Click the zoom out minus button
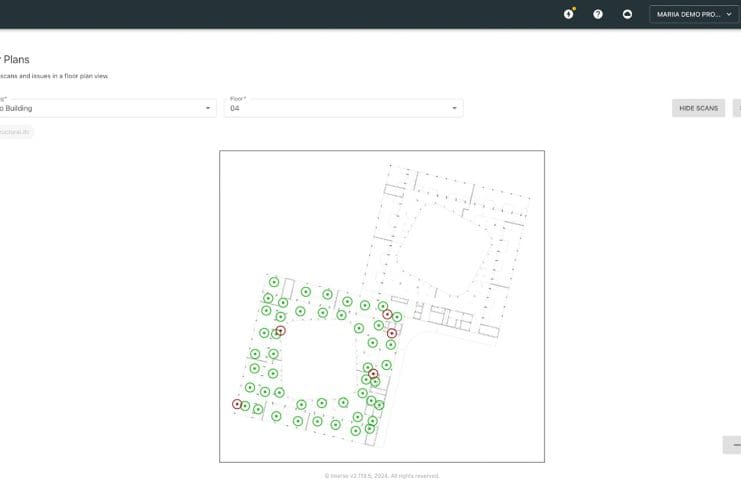 pos(735,444)
